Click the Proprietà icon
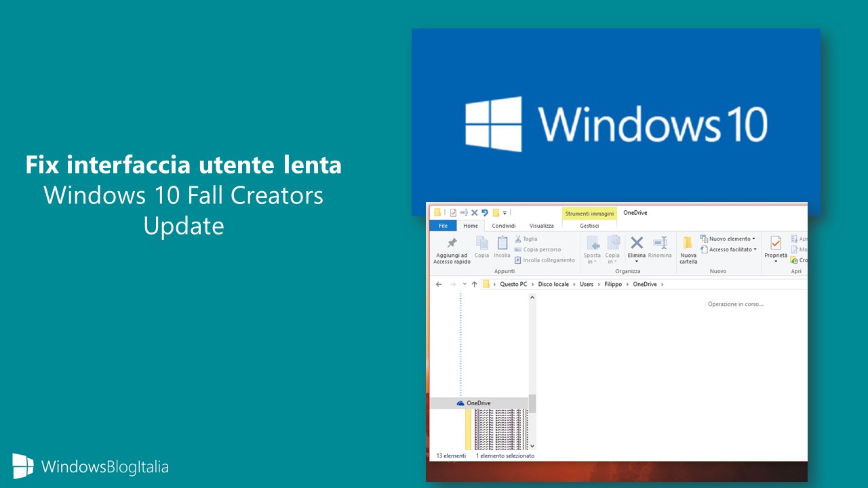The image size is (868, 488). [x=776, y=243]
